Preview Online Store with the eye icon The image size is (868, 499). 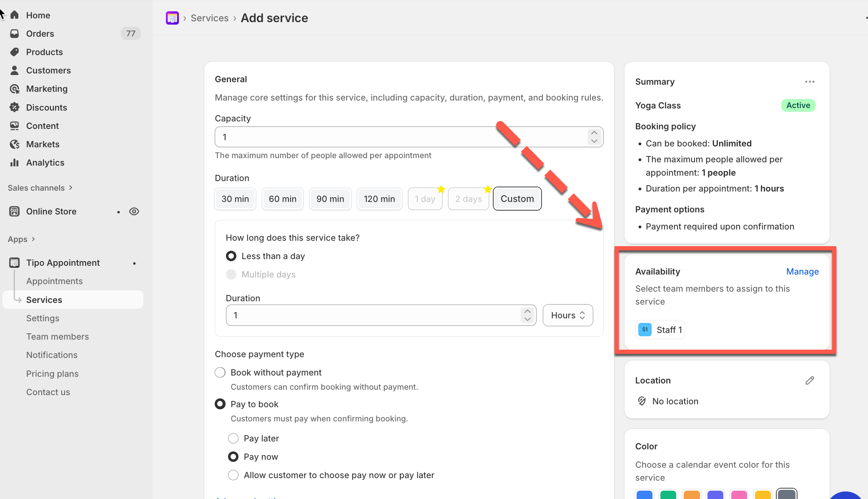[134, 212]
